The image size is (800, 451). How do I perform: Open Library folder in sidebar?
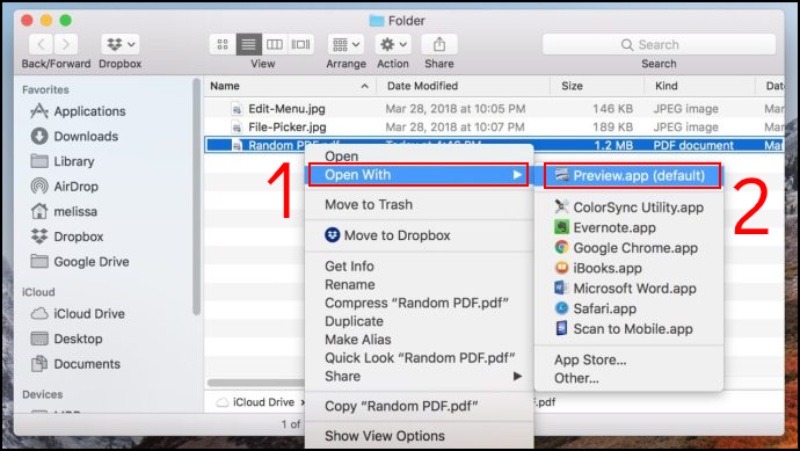62,161
